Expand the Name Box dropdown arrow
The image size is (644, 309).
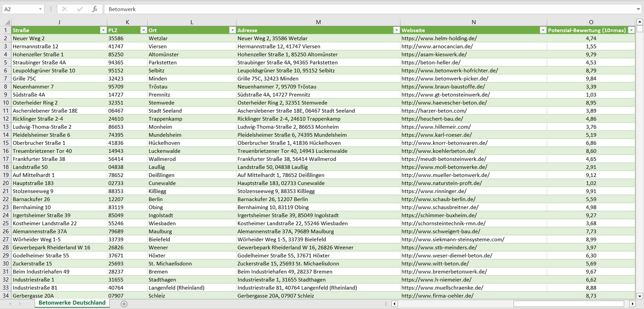(40, 9)
